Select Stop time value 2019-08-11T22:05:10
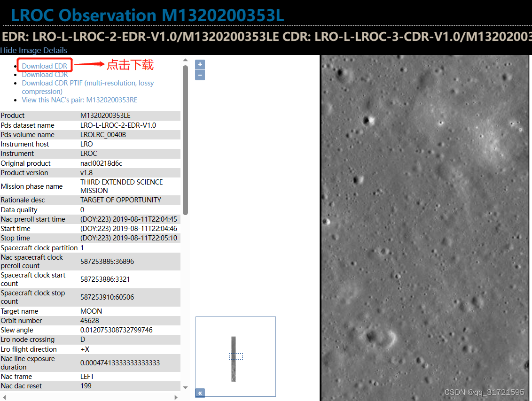532x401 pixels. pos(129,238)
